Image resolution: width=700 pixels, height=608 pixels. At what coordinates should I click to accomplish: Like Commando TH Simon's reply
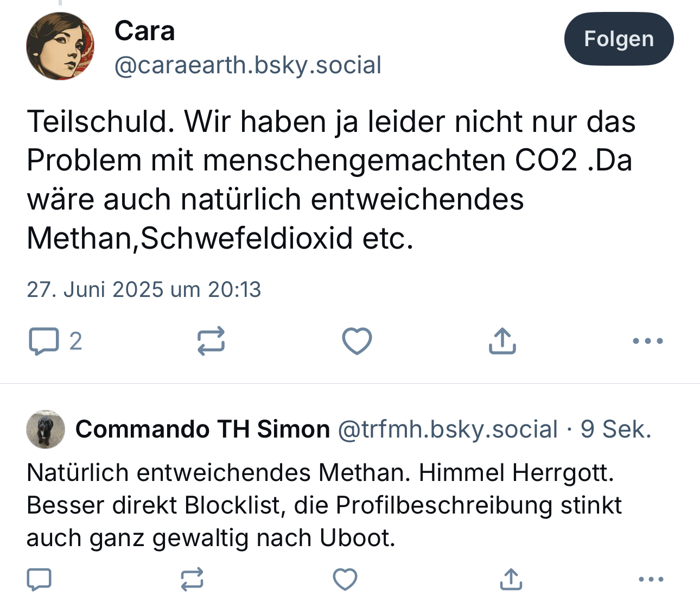pos(345,580)
